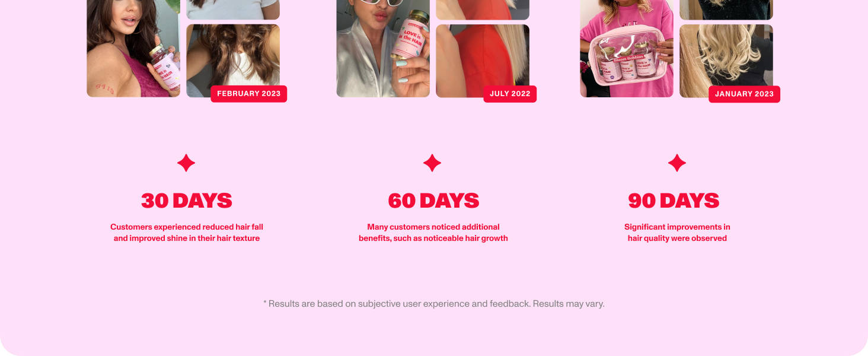Open the wavy brown hair photo

click(233, 61)
